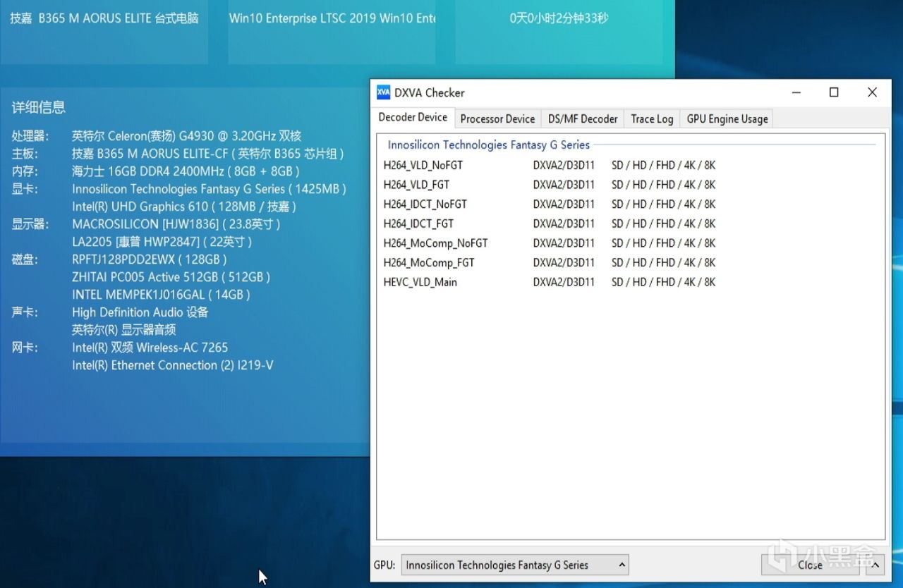Click the MACROSILICON [HJW1836] monitor entry
The width and height of the screenshot is (903, 588).
(x=176, y=224)
